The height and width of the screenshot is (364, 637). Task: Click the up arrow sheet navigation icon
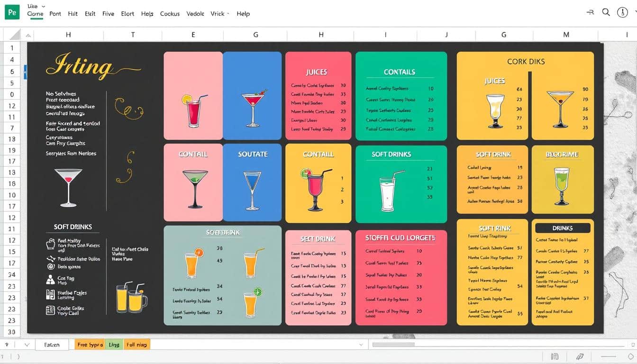(7, 345)
